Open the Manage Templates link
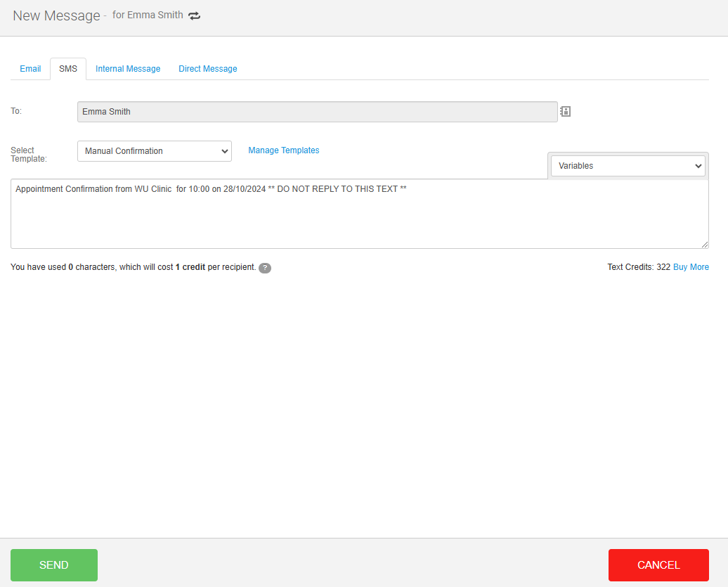This screenshot has width=728, height=587. (284, 150)
